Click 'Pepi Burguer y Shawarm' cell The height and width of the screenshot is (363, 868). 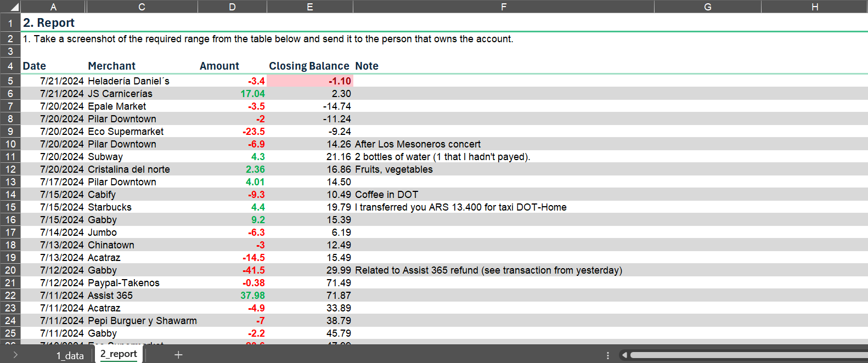click(142, 321)
